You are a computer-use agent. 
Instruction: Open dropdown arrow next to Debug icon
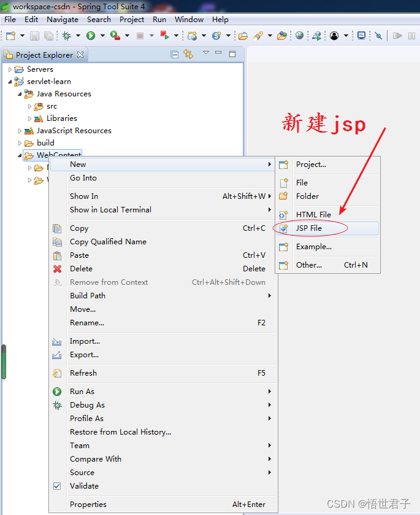tap(78, 36)
